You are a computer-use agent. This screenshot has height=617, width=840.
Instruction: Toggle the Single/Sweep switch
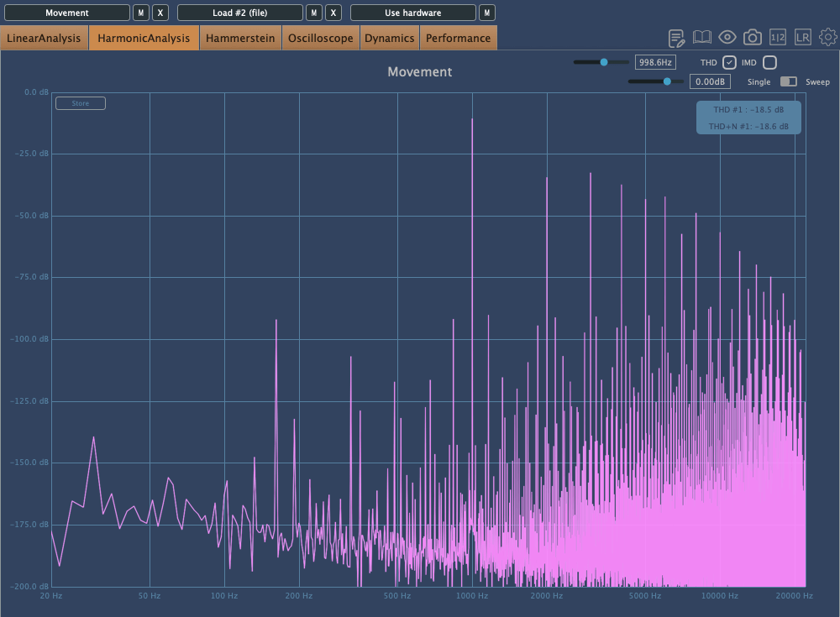tap(789, 81)
